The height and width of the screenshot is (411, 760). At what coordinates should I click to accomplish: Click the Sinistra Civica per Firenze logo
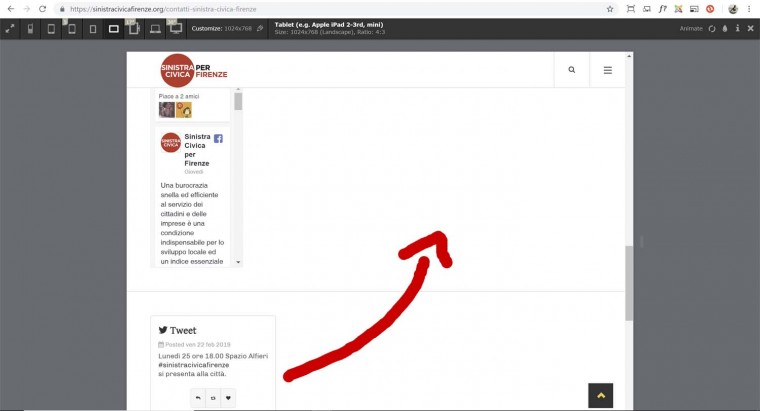(193, 71)
